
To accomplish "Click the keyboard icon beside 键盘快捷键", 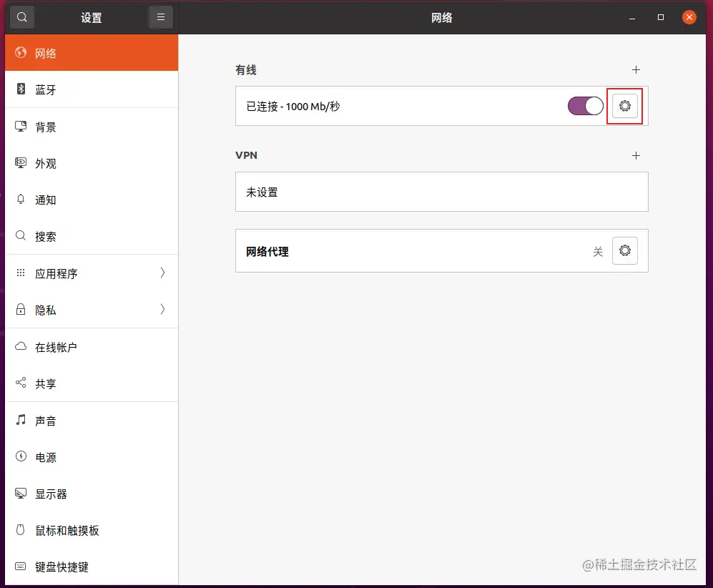I will pyautogui.click(x=21, y=566).
